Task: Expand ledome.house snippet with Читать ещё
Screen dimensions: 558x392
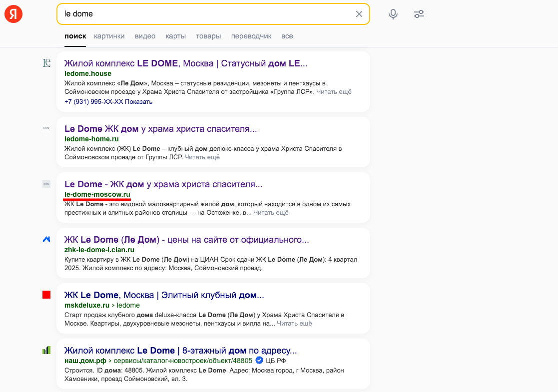Action: pyautogui.click(x=334, y=92)
